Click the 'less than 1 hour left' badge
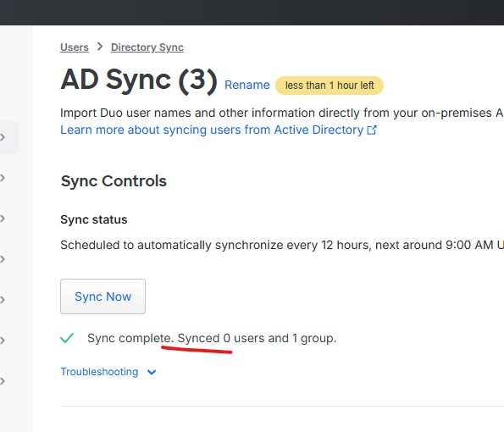Screen dimensions: 504x432 pos(330,86)
